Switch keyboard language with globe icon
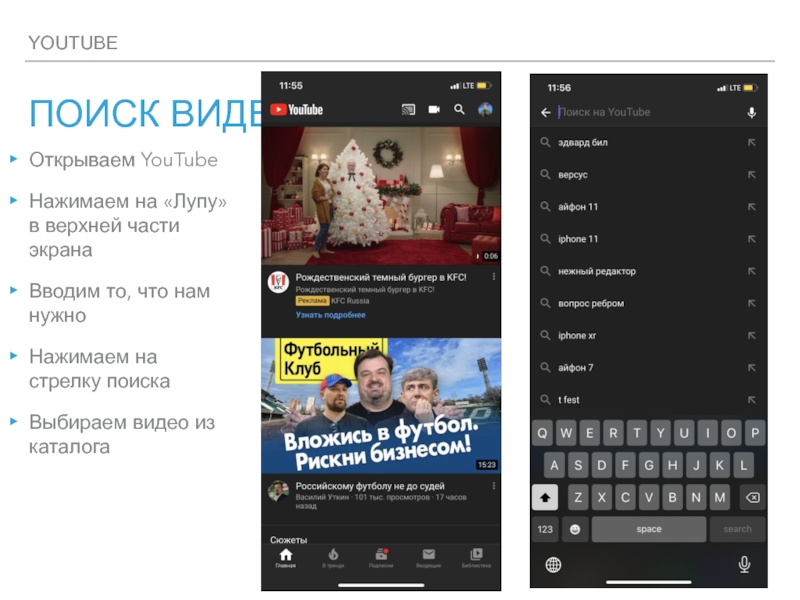800x600 pixels. [553, 565]
